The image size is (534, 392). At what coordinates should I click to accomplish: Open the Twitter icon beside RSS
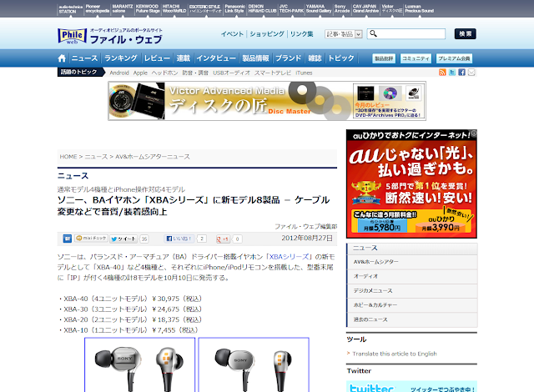[x=452, y=72]
